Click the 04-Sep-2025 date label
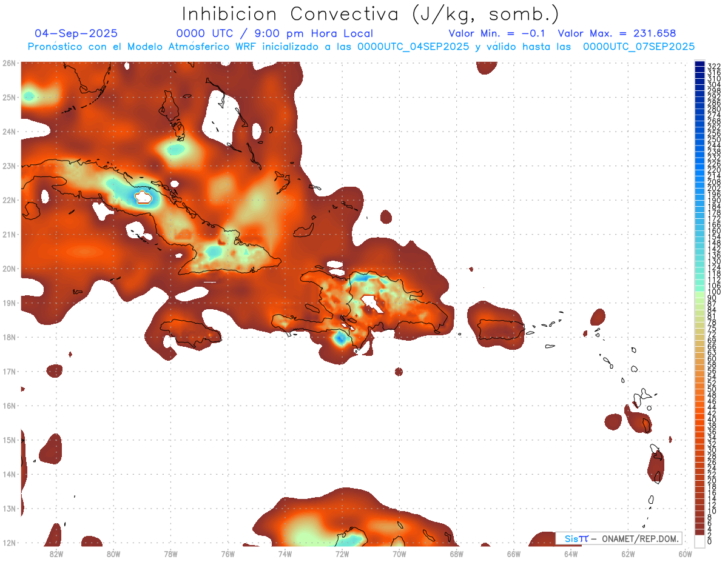This screenshot has width=728, height=562. [76, 34]
